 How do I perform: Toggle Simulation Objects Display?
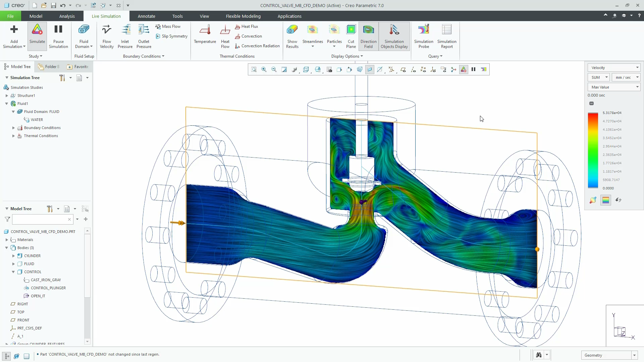pyautogui.click(x=394, y=36)
